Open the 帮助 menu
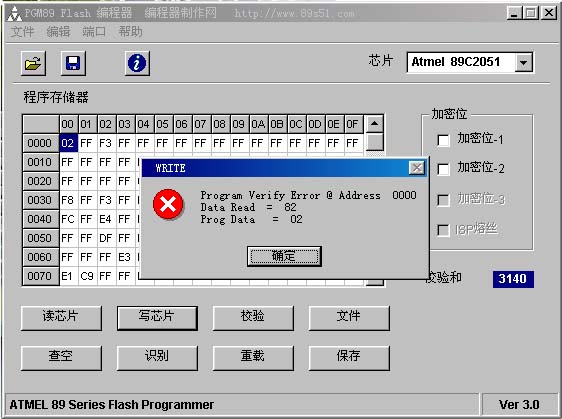Screen dimensions: 562x419 tap(130, 32)
